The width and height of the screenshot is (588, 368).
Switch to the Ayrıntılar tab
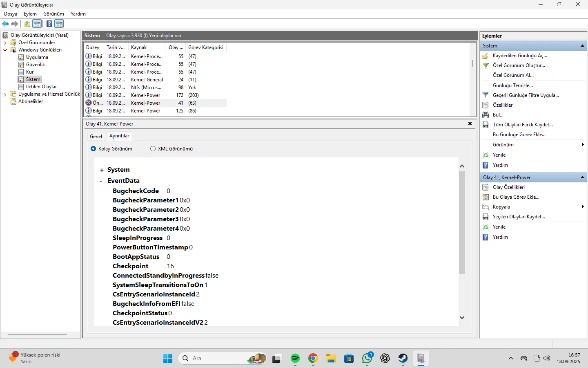pyautogui.click(x=119, y=136)
